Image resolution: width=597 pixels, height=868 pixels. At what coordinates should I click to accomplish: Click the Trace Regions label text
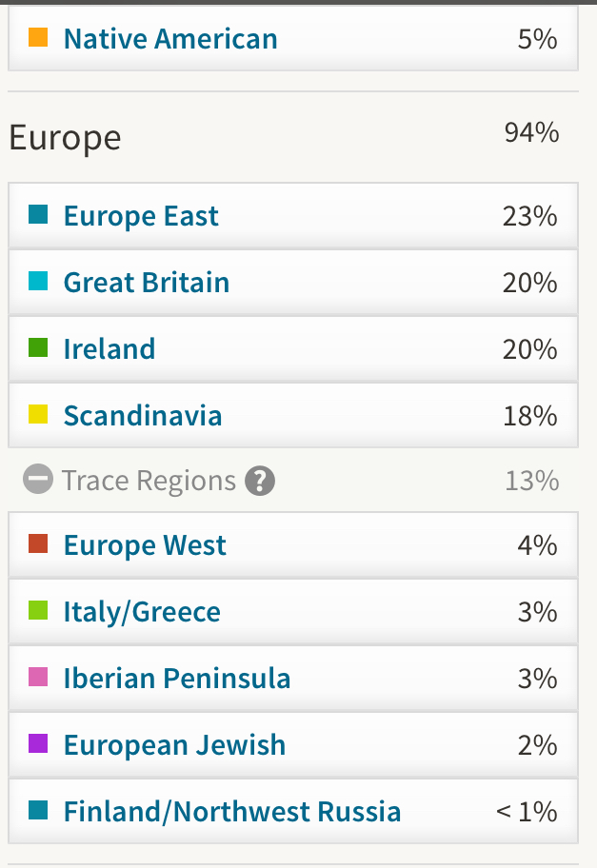[x=149, y=481]
